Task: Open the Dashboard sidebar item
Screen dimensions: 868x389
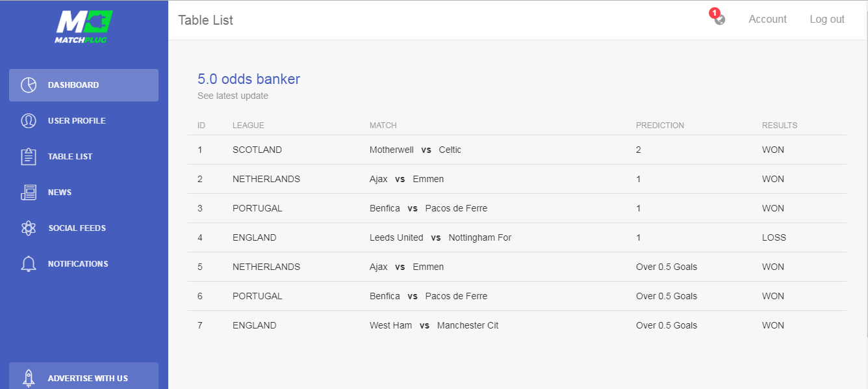Action: (x=73, y=85)
